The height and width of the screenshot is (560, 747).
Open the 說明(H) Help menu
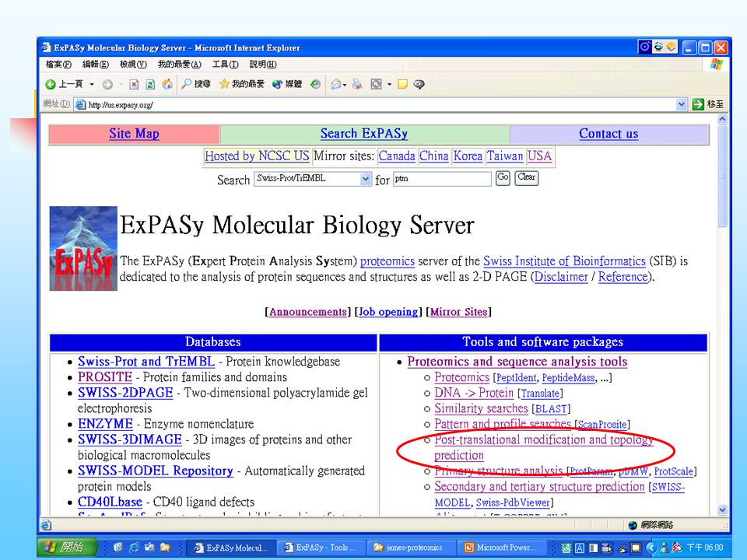[262, 65]
